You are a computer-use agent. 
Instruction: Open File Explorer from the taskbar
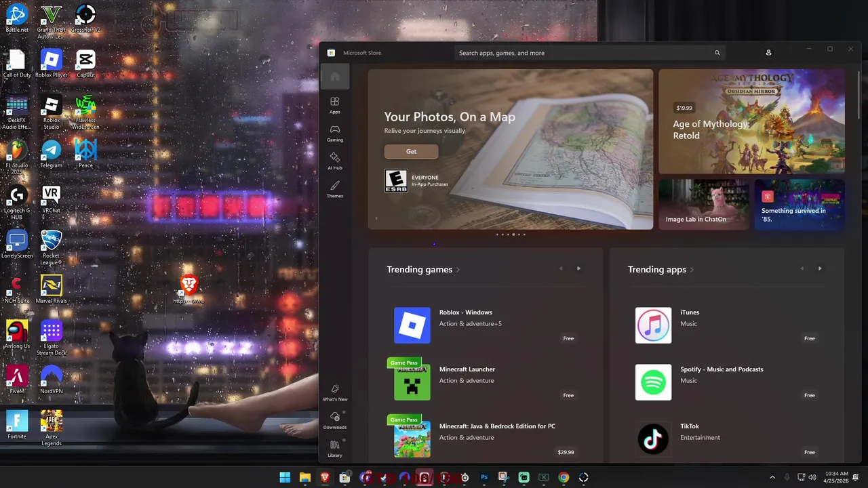[x=304, y=477]
